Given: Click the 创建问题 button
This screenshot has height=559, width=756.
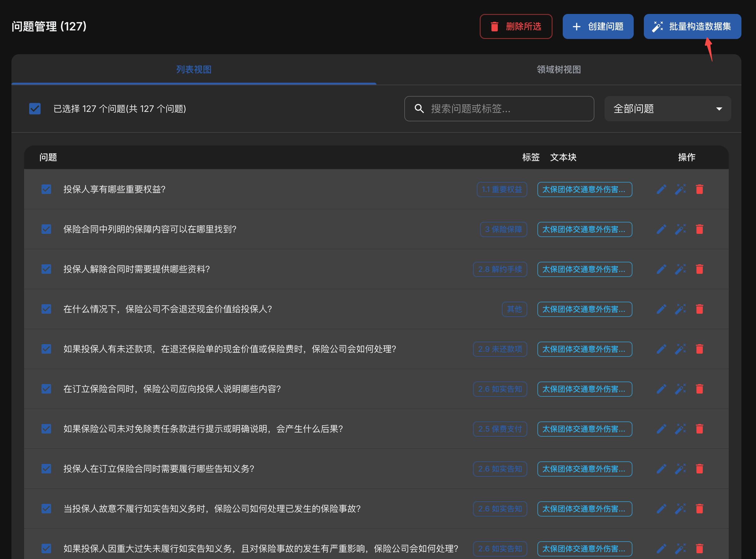Looking at the screenshot, I should 598,26.
